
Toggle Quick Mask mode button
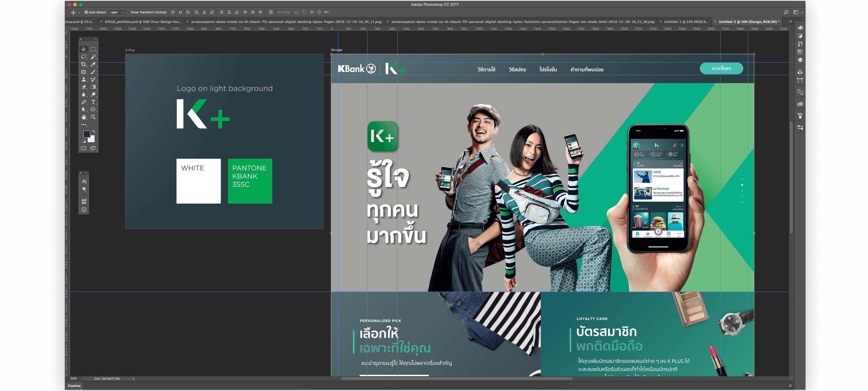[84, 148]
